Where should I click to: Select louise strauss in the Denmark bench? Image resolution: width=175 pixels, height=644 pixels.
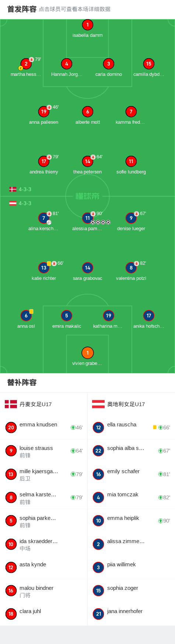(x=44, y=451)
